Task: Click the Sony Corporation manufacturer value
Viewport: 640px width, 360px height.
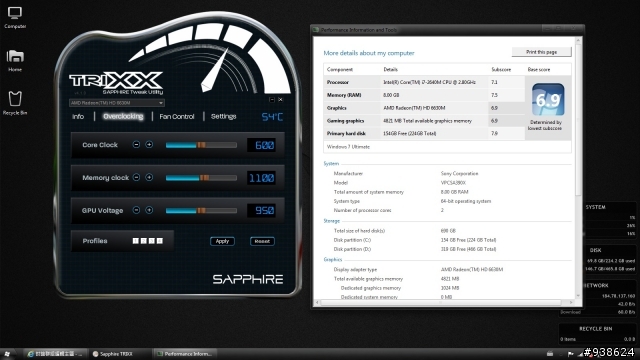Action: coord(459,173)
